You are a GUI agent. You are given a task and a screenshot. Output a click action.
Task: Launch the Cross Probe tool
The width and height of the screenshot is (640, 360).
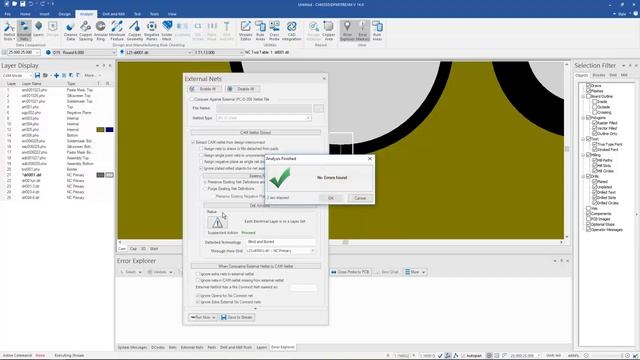(x=274, y=31)
